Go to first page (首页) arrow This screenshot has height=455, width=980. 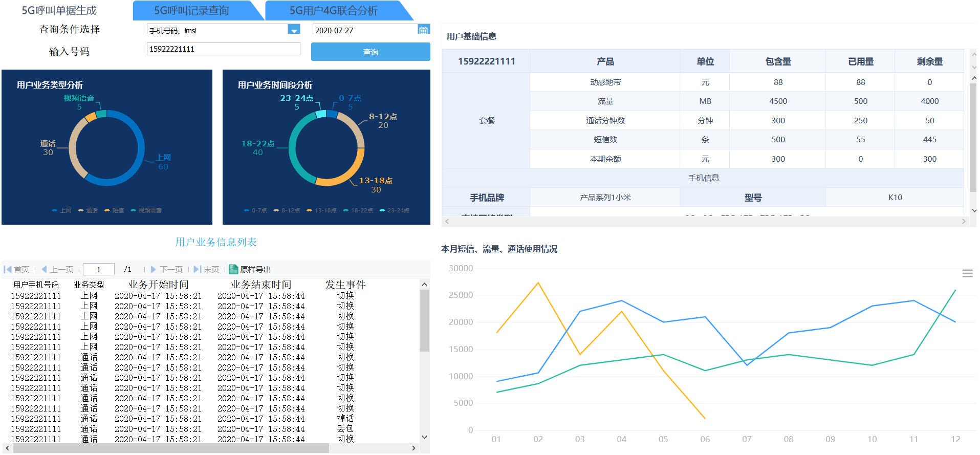click(x=8, y=269)
